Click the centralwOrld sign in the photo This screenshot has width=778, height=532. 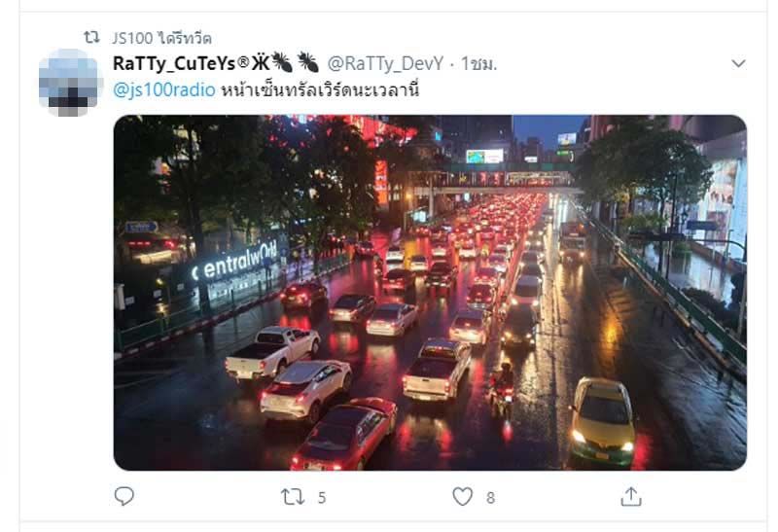(235, 262)
